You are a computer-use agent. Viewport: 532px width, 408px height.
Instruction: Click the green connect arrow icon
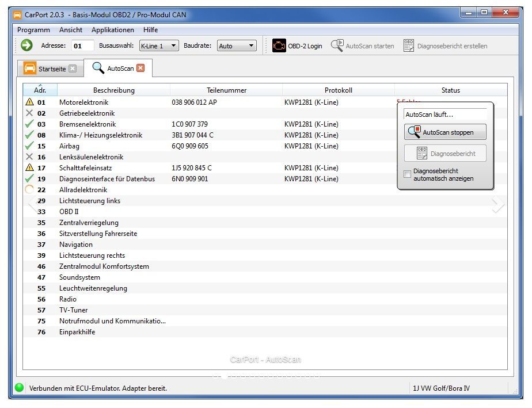click(x=26, y=45)
